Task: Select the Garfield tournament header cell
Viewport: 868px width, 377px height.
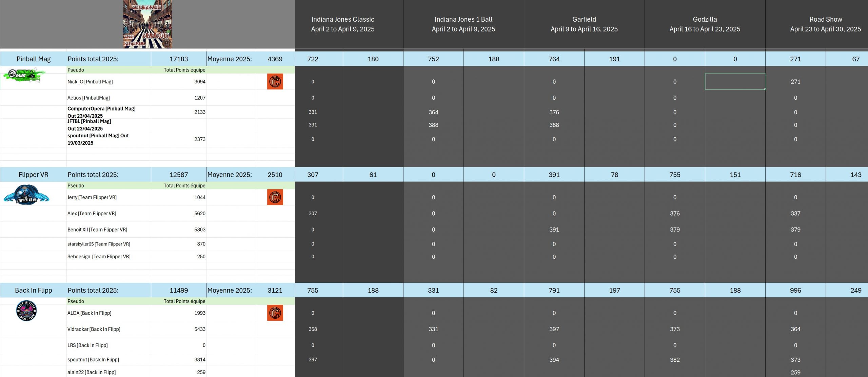Action: click(x=584, y=24)
